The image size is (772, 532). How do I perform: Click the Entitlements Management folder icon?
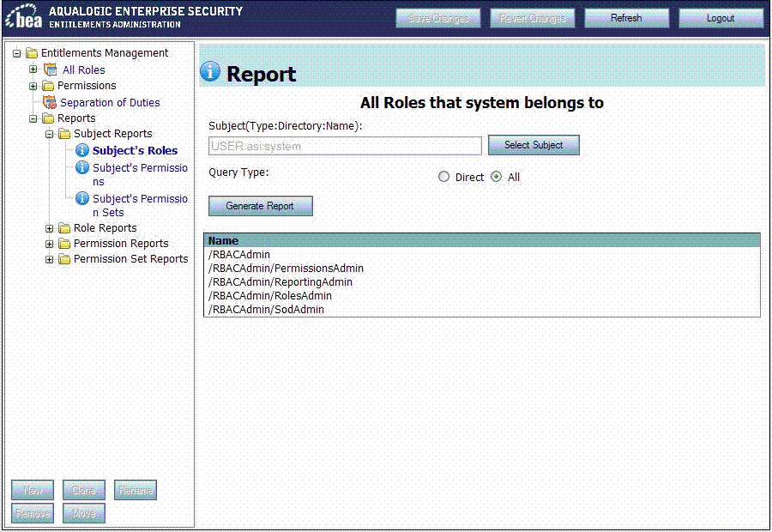32,53
